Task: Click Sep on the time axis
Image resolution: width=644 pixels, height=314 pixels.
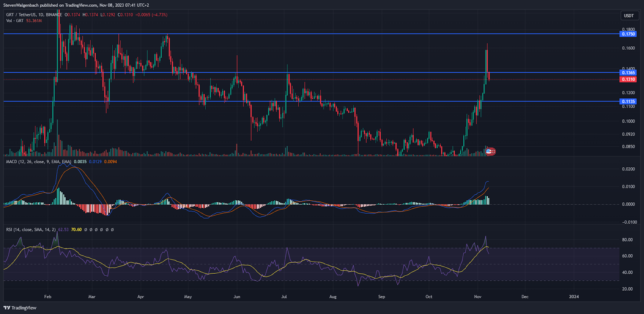Action: click(382, 297)
